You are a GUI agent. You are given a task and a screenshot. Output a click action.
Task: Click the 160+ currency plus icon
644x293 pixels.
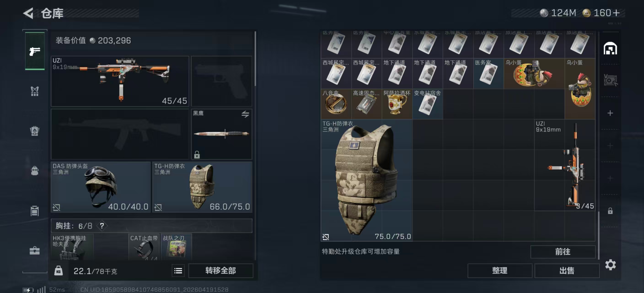616,13
